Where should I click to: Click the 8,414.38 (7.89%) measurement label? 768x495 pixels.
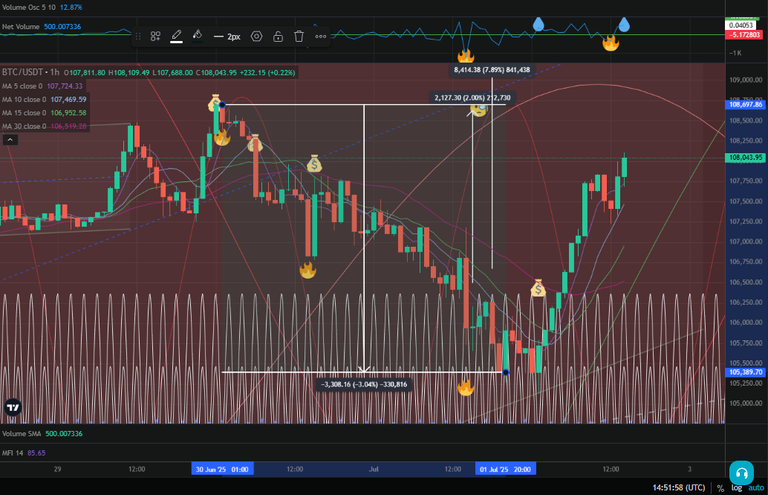[x=492, y=70]
